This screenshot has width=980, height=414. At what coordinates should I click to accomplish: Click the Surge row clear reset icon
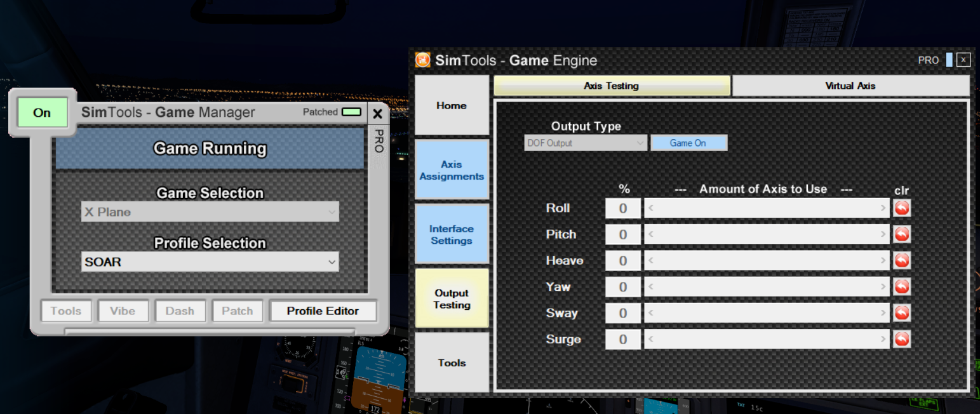tap(902, 339)
